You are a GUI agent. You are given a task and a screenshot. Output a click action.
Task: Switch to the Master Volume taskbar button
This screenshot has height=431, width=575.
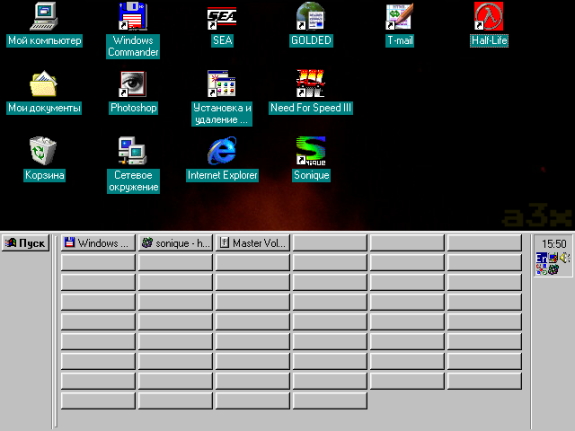pos(253,243)
